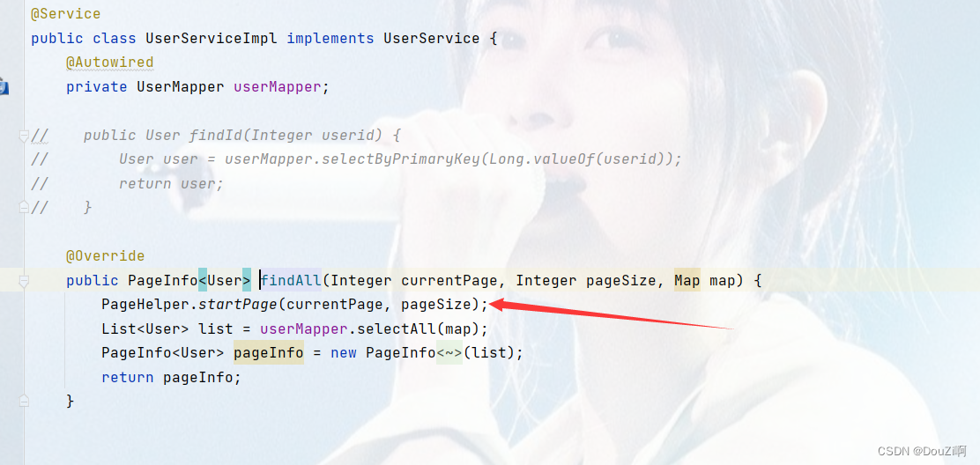Image resolution: width=980 pixels, height=465 pixels.
Task: Click the userMapper field in private declaration
Action: point(277,87)
